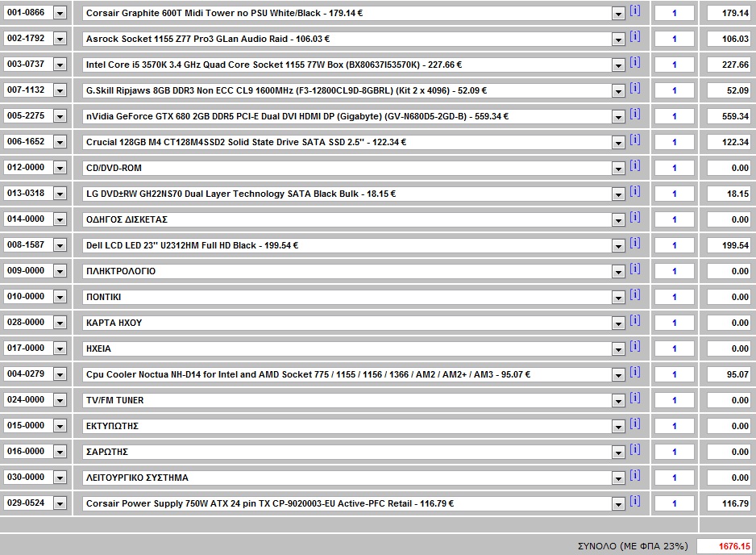Show info for G.Skill Ripjaws 8GB row
The height and width of the screenshot is (555, 756).
(635, 88)
